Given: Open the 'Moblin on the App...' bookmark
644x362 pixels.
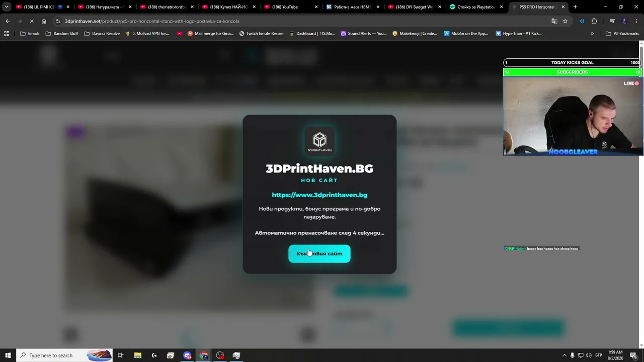Looking at the screenshot, I should point(466,34).
